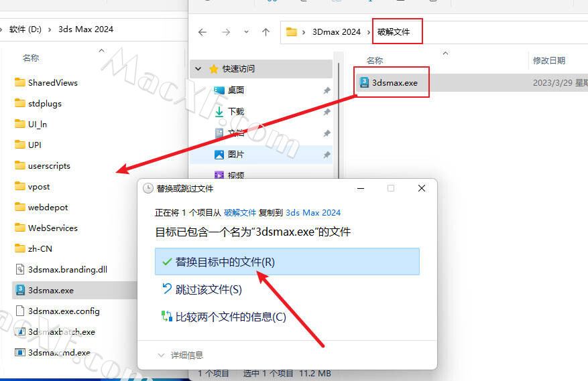
Task: Sort by 名称 column in left window
Action: pyautogui.click(x=31, y=58)
